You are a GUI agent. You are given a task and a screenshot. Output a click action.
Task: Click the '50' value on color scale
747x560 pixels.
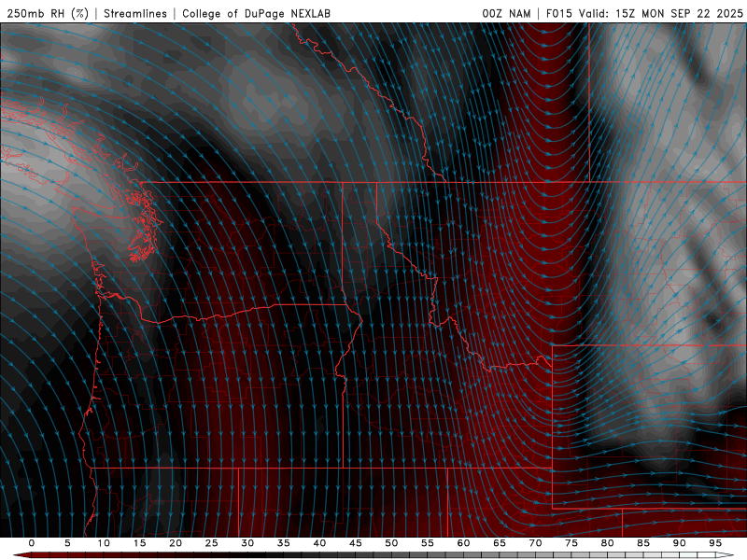(x=391, y=543)
